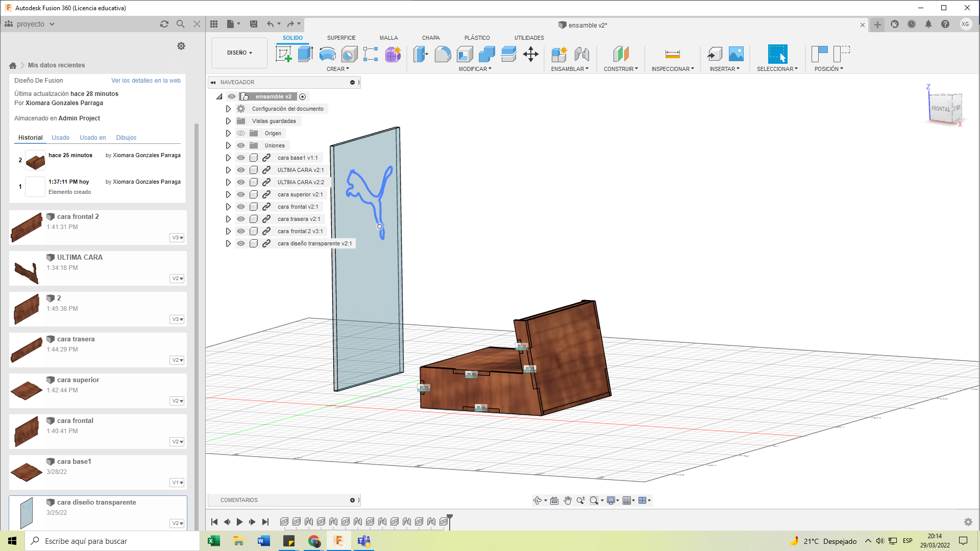Switch to the PLÁSTICO tab

point(477,38)
